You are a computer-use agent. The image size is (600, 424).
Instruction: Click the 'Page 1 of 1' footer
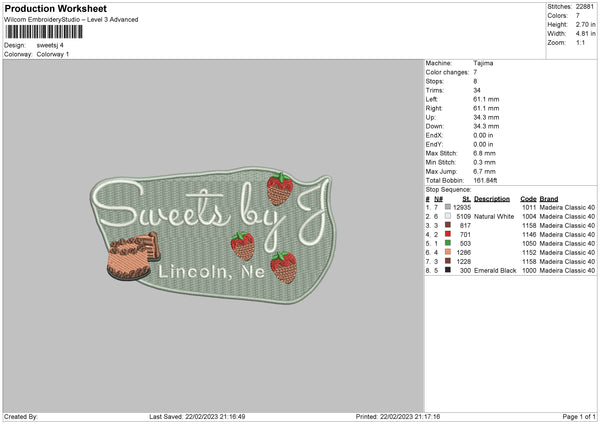579,417
